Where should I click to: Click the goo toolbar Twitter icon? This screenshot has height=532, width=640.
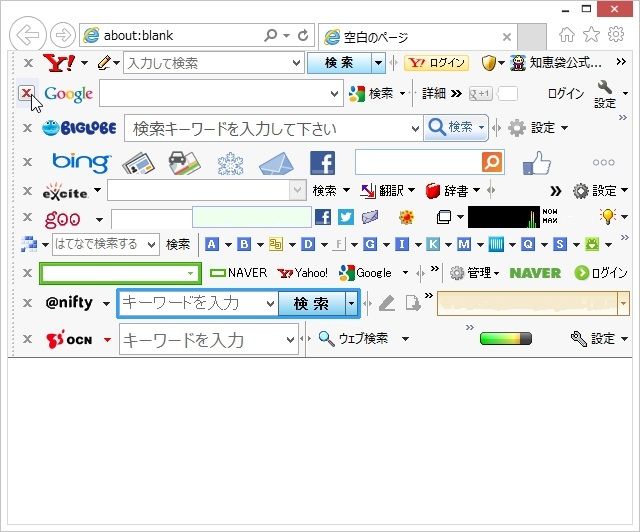[x=346, y=217]
